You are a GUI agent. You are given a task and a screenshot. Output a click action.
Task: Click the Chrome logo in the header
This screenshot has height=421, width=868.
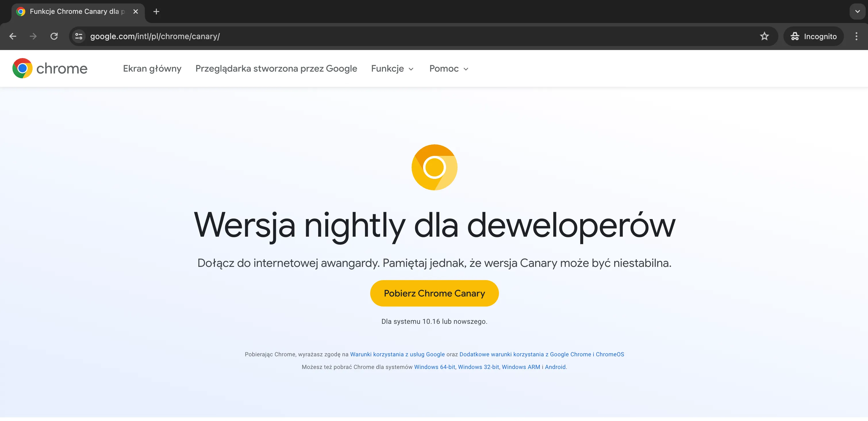click(x=50, y=68)
